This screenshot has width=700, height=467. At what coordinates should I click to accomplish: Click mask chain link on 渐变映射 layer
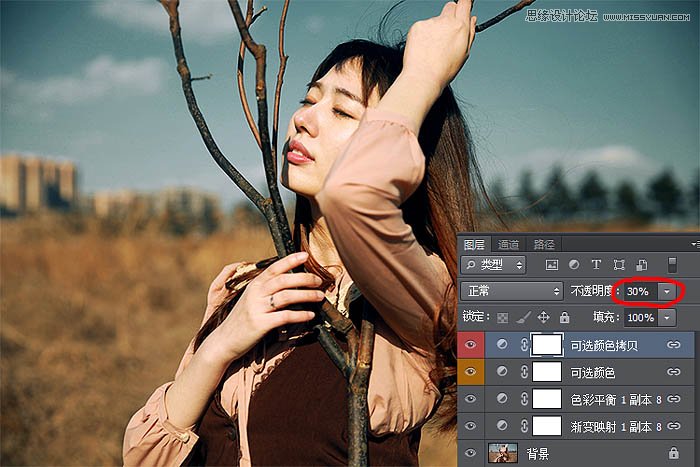pyautogui.click(x=524, y=426)
